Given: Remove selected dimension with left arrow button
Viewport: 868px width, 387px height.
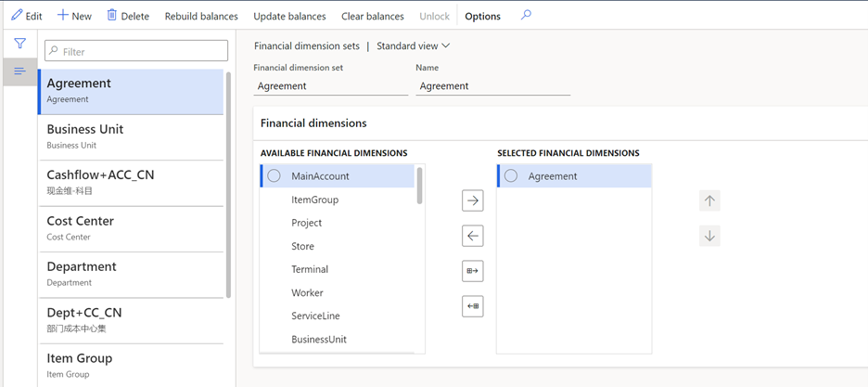Looking at the screenshot, I should coord(473,236).
